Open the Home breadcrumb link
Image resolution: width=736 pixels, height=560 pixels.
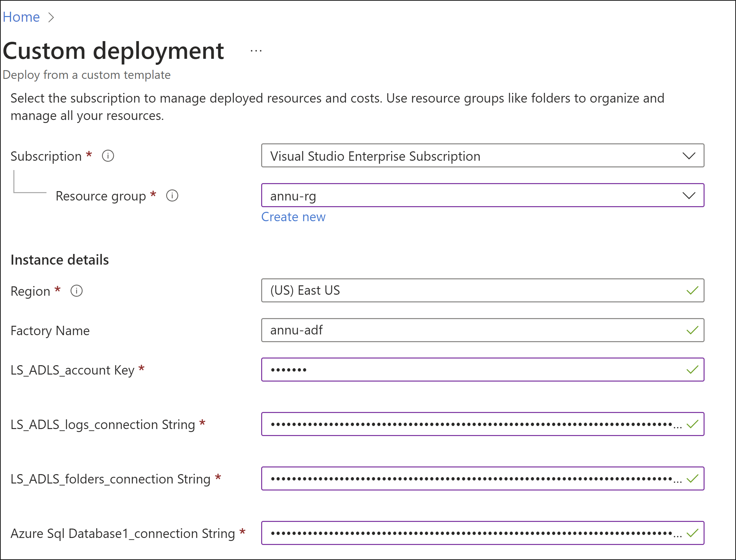coord(21,17)
